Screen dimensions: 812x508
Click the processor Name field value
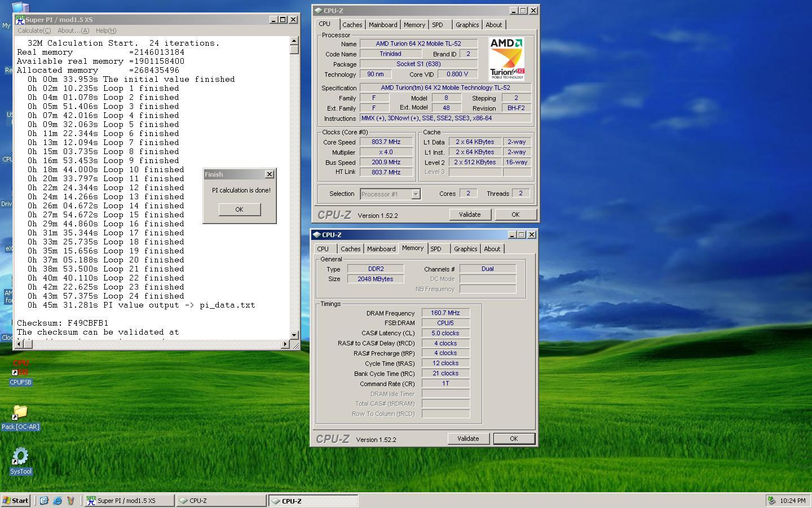click(x=418, y=43)
